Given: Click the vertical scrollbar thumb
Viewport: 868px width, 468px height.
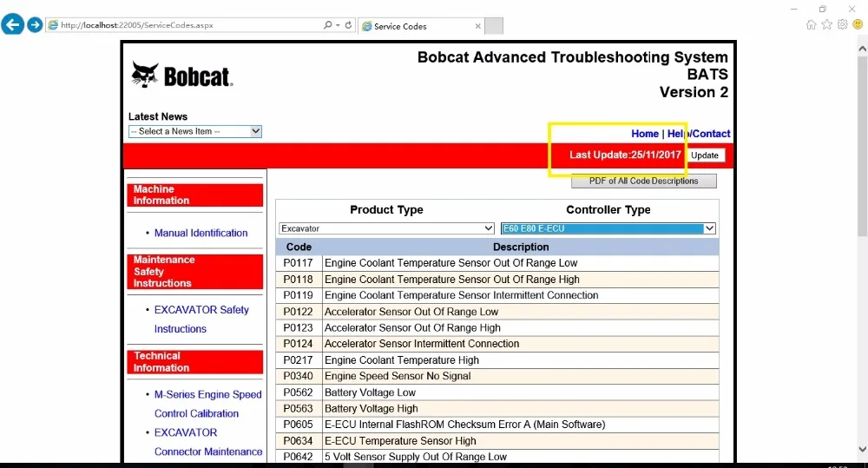Looking at the screenshot, I should click(x=862, y=145).
